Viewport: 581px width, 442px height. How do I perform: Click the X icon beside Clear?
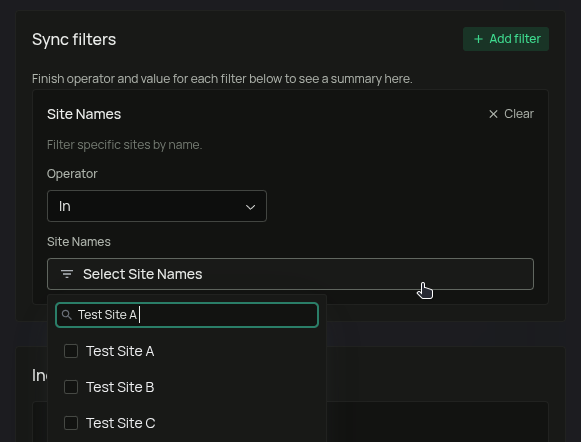493,114
